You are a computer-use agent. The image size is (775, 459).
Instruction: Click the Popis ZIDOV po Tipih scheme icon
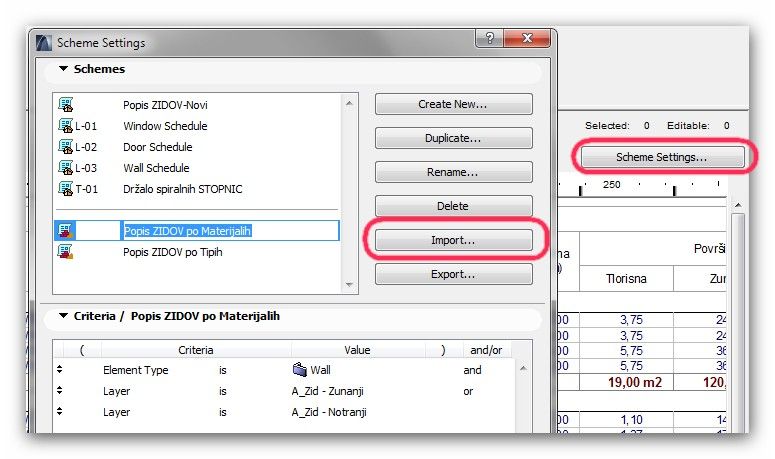point(65,251)
